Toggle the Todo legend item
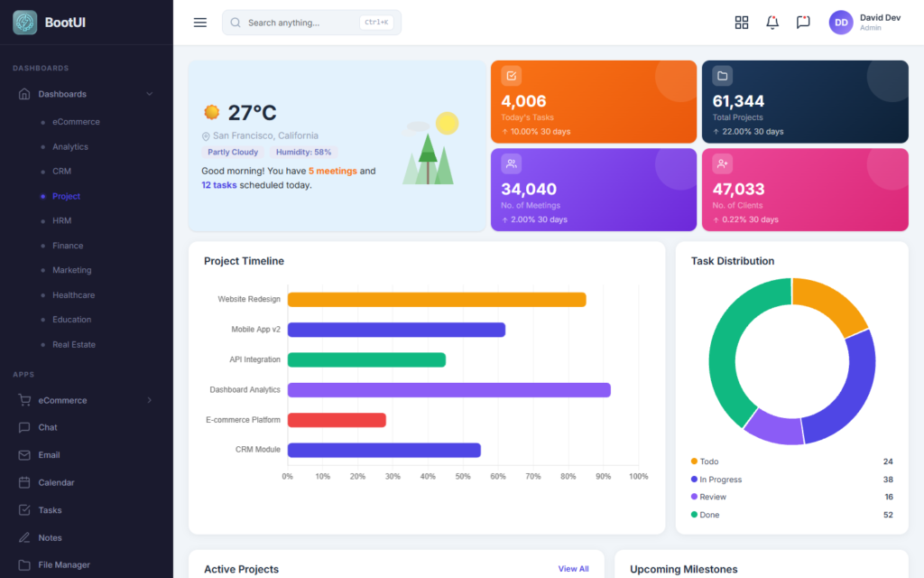Screen dimensions: 924x578 (x=705, y=461)
